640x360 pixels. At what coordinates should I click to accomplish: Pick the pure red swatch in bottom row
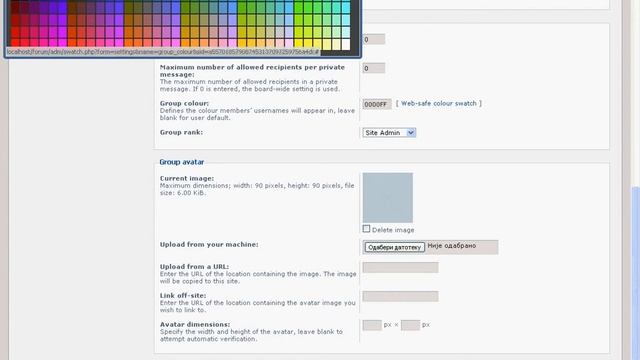[15, 44]
